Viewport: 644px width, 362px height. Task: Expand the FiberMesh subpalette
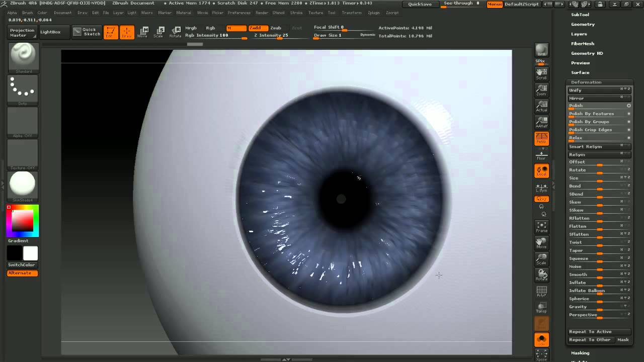pyautogui.click(x=582, y=43)
